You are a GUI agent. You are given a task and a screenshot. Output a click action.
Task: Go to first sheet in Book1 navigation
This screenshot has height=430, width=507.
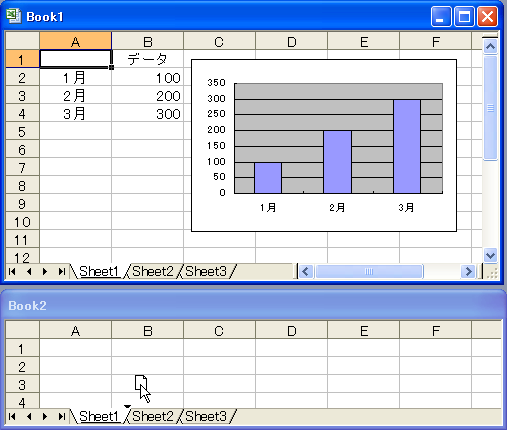(12, 272)
